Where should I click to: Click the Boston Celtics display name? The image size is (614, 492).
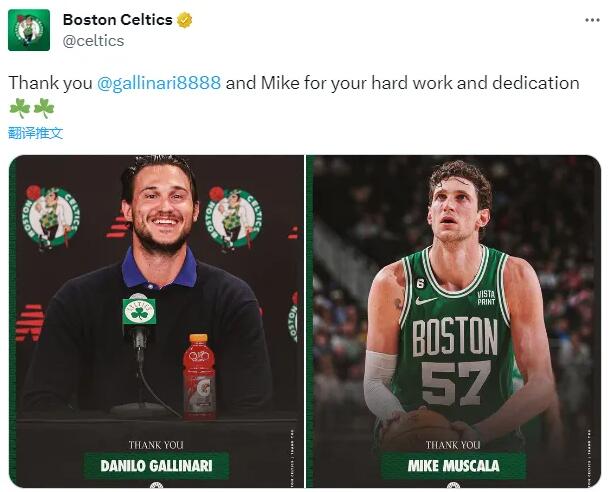117,20
